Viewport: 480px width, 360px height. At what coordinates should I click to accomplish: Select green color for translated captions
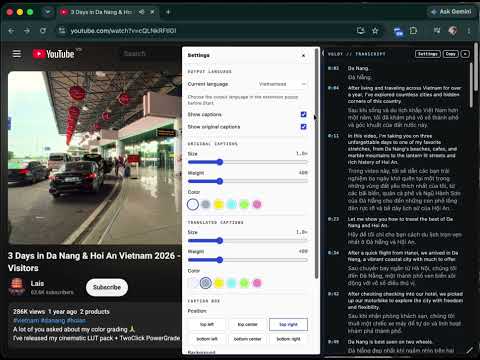(244, 283)
